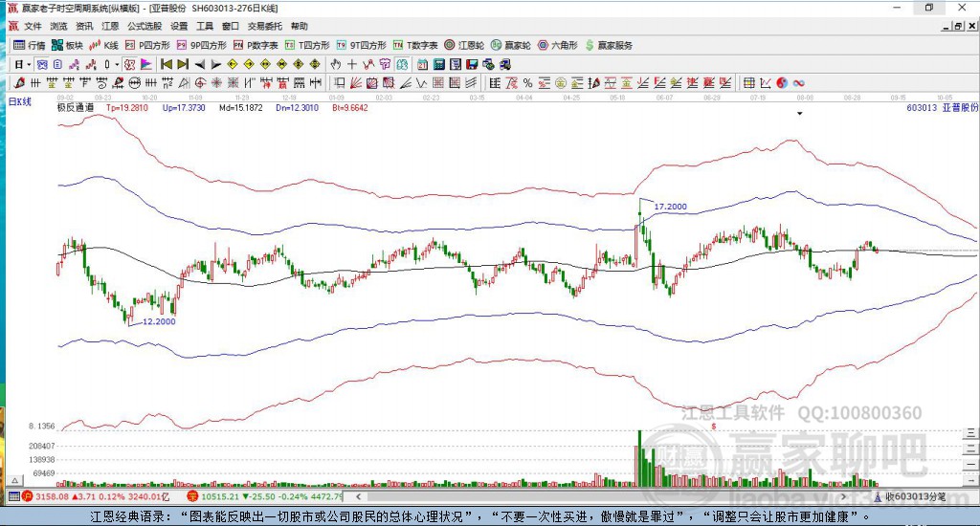
Task: Open the P数字表 tool
Action: pyautogui.click(x=256, y=46)
